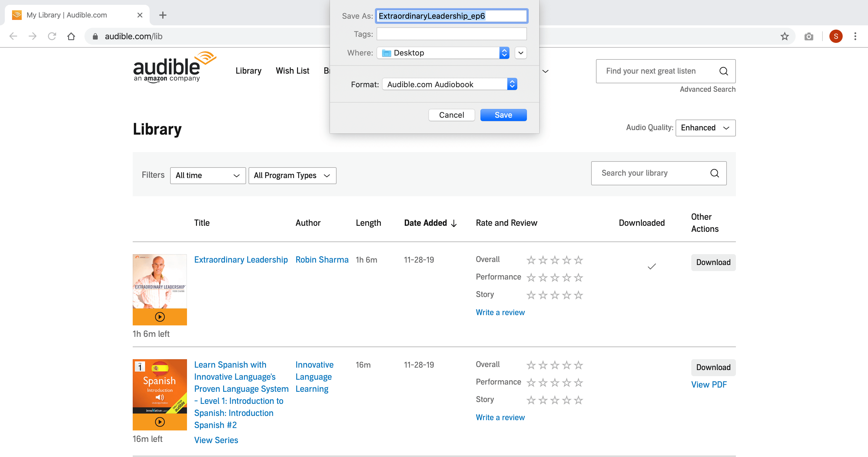Sort by Rate and Review column header
This screenshot has height=457, width=868.
coord(506,223)
